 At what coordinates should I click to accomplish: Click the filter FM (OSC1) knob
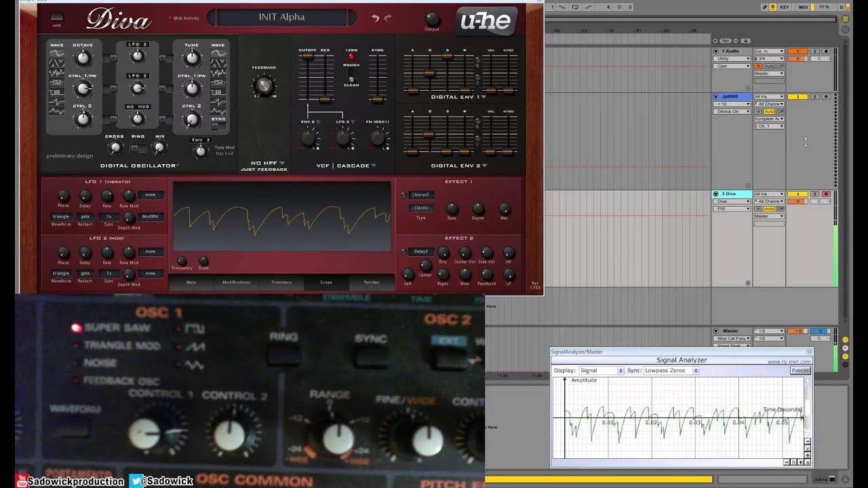point(378,138)
